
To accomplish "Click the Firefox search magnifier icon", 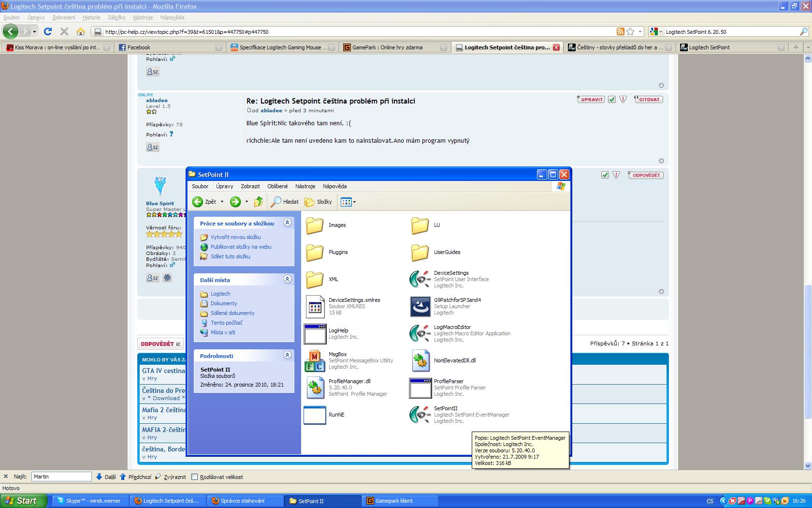I will click(x=804, y=31).
